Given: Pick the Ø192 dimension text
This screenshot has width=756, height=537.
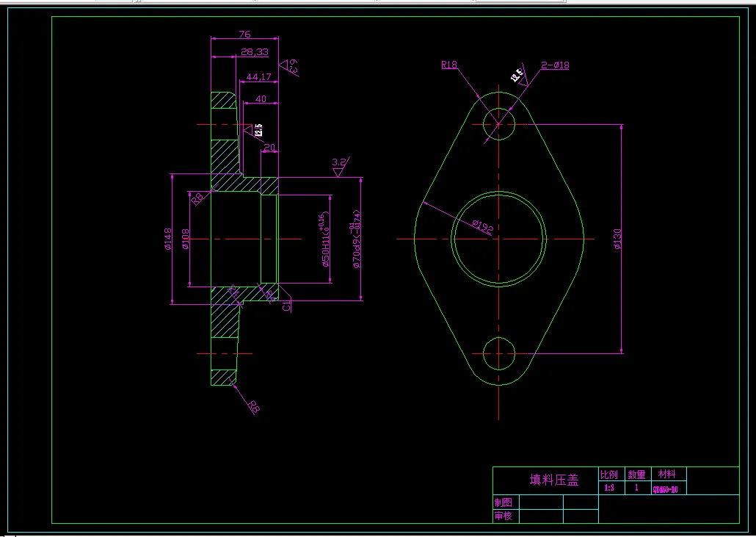Looking at the screenshot, I should (483, 227).
